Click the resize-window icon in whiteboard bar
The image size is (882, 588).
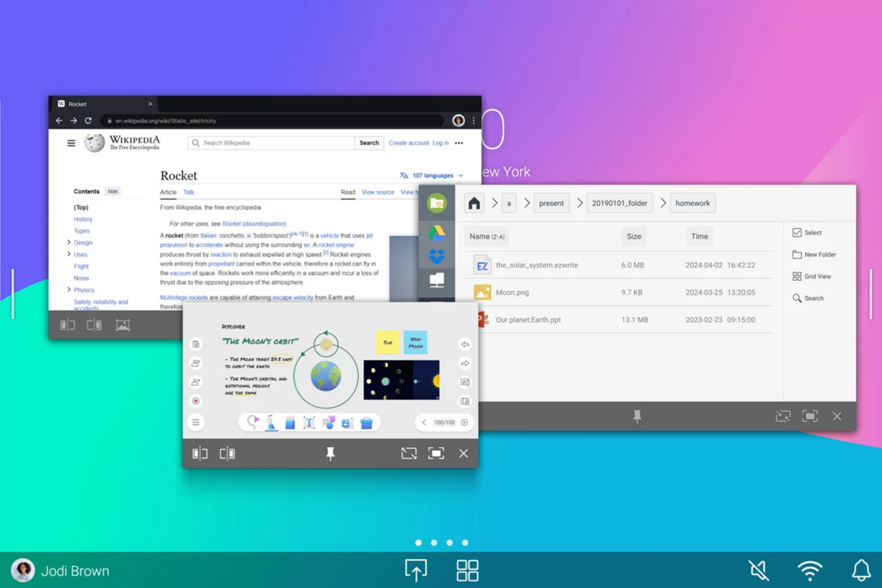pos(409,453)
